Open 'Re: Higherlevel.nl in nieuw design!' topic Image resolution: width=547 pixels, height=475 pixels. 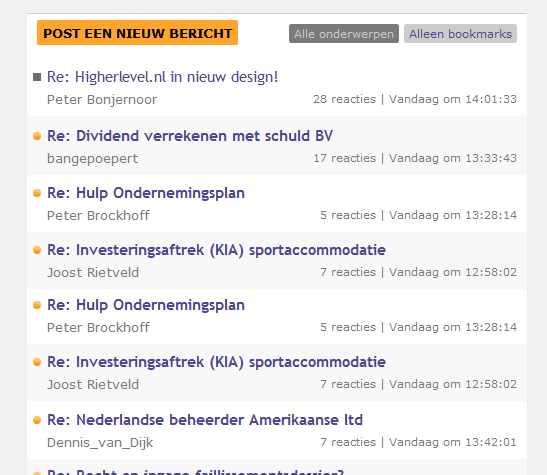coord(163,77)
